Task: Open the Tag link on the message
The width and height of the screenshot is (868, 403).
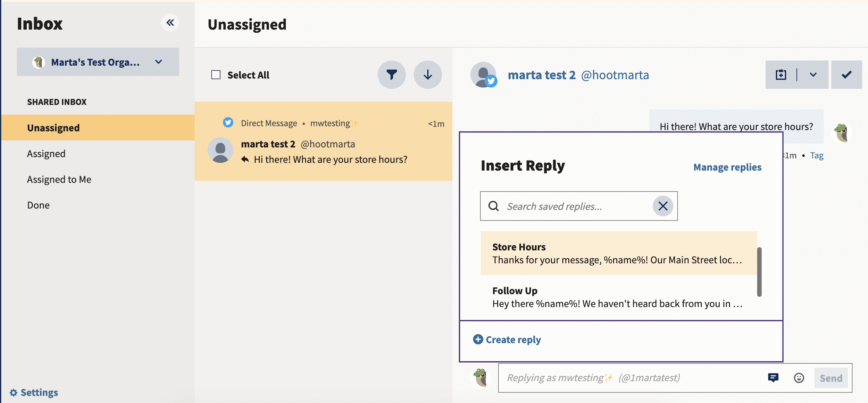Action: pyautogui.click(x=817, y=155)
